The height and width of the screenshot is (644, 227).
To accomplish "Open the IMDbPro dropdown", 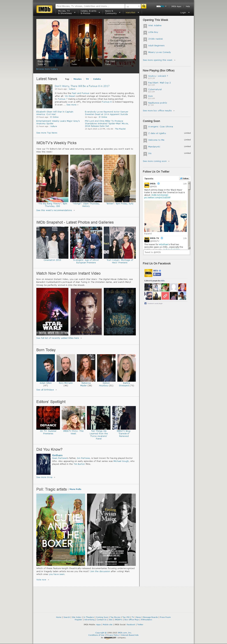I will (161, 6).
